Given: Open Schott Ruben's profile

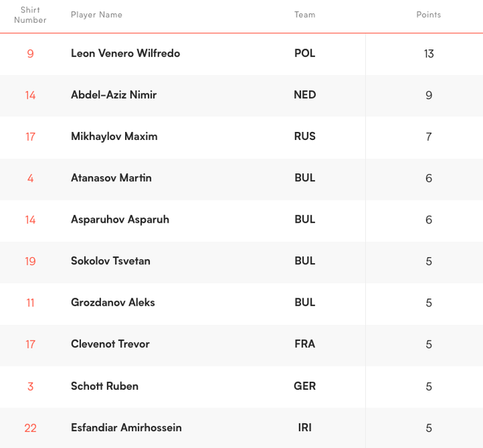Looking at the screenshot, I should pyautogui.click(x=105, y=386).
